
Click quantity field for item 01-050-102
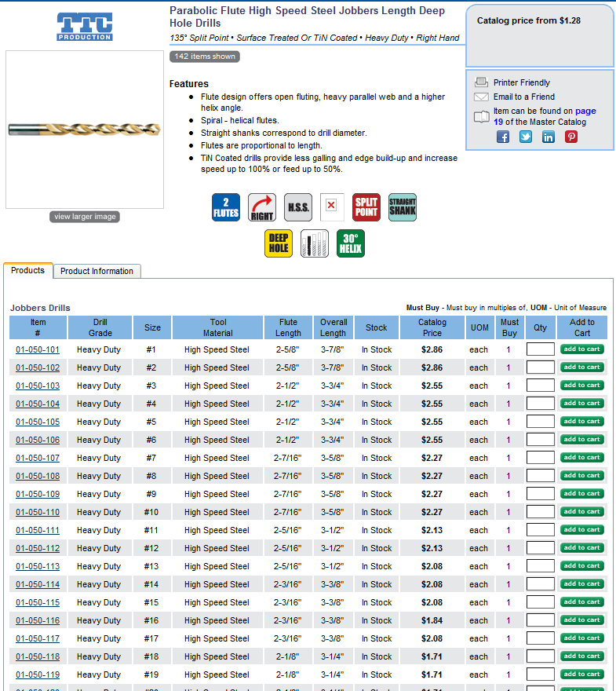(540, 367)
